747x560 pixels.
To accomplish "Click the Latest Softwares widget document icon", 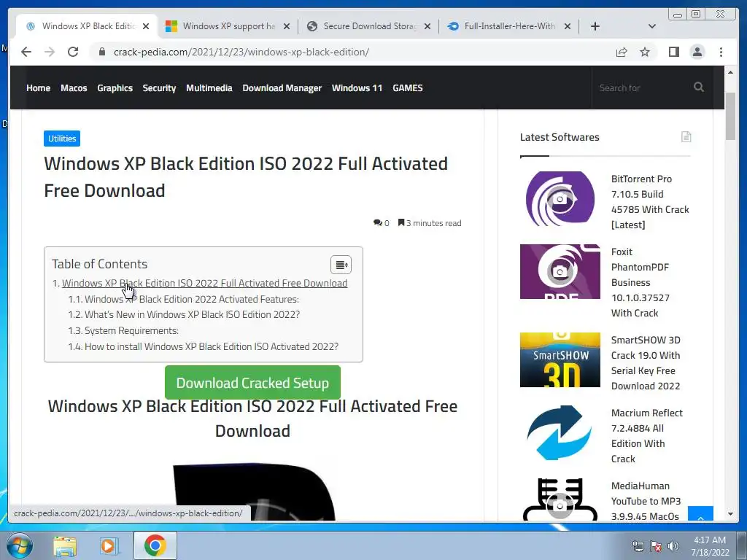I will point(686,137).
